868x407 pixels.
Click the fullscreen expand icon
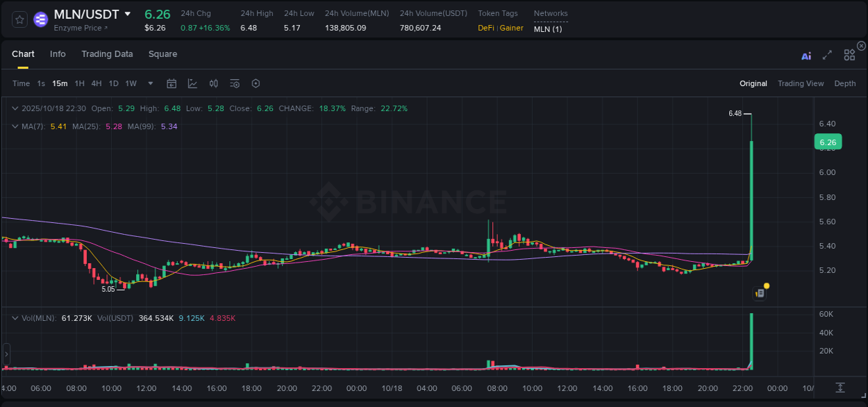pyautogui.click(x=827, y=56)
